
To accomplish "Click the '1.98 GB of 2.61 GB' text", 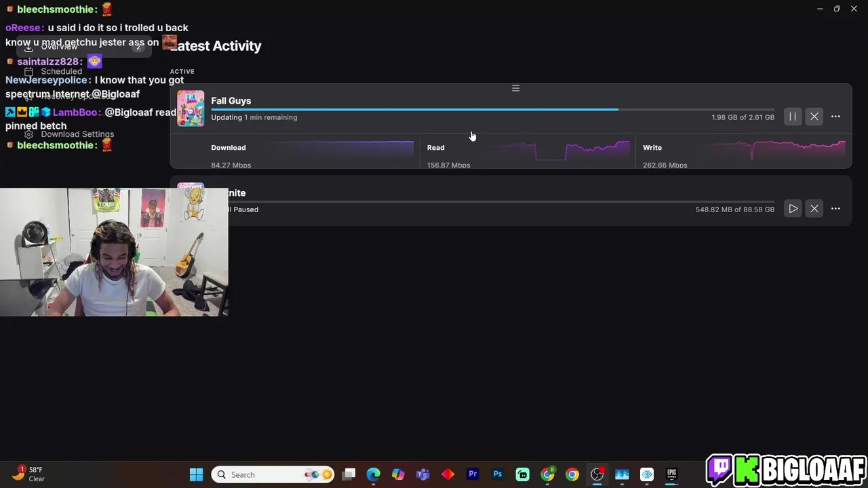I will pyautogui.click(x=743, y=117).
